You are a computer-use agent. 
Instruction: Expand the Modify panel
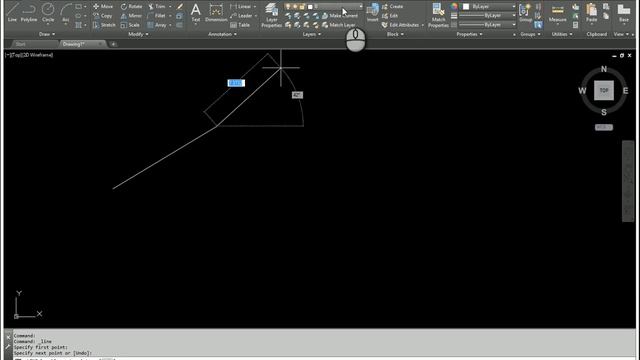click(138, 34)
